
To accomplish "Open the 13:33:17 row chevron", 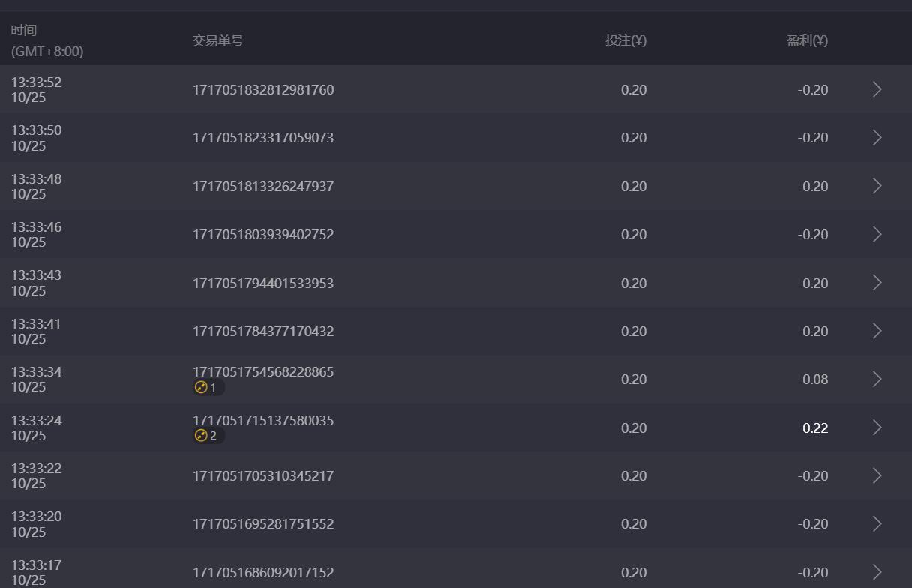I will (x=877, y=572).
